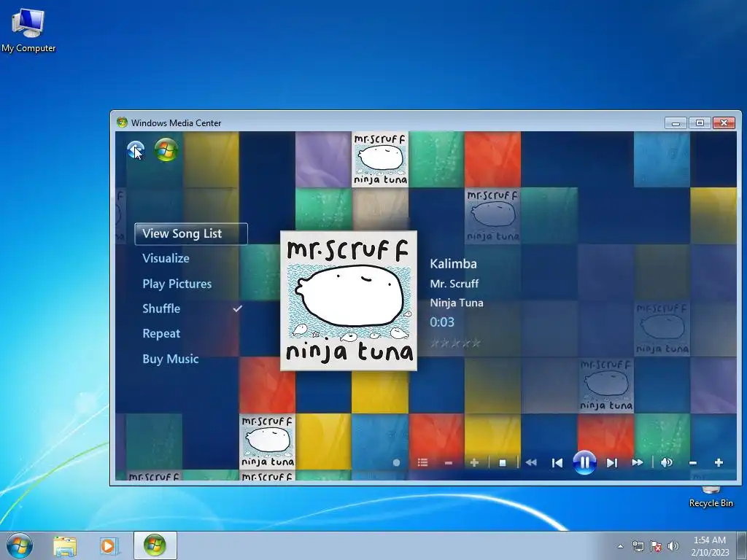Open View Song List
The height and width of the screenshot is (560, 747).
pos(191,234)
